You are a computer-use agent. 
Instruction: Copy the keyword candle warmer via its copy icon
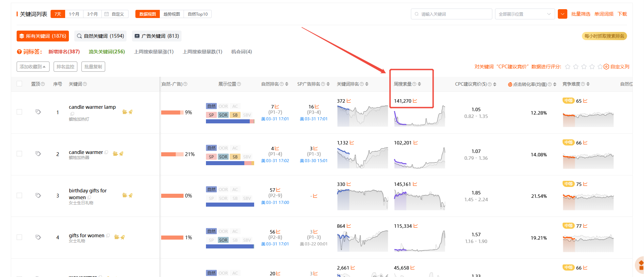click(106, 152)
